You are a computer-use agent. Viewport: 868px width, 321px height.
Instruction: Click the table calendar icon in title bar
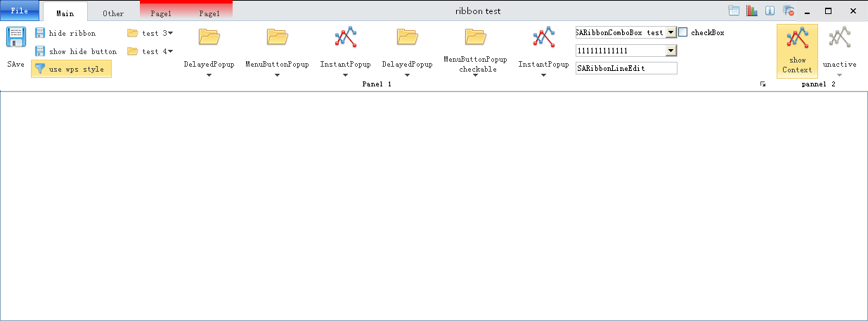coord(734,11)
